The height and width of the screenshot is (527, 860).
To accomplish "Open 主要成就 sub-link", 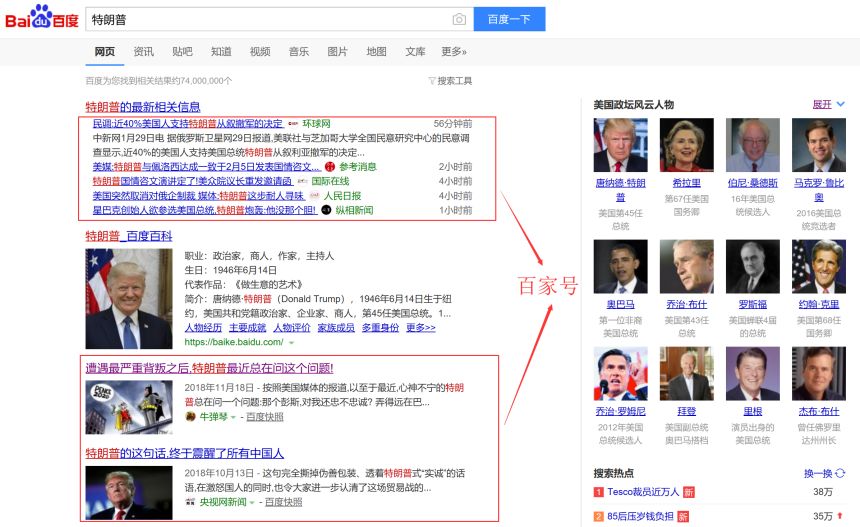I will click(x=247, y=327).
